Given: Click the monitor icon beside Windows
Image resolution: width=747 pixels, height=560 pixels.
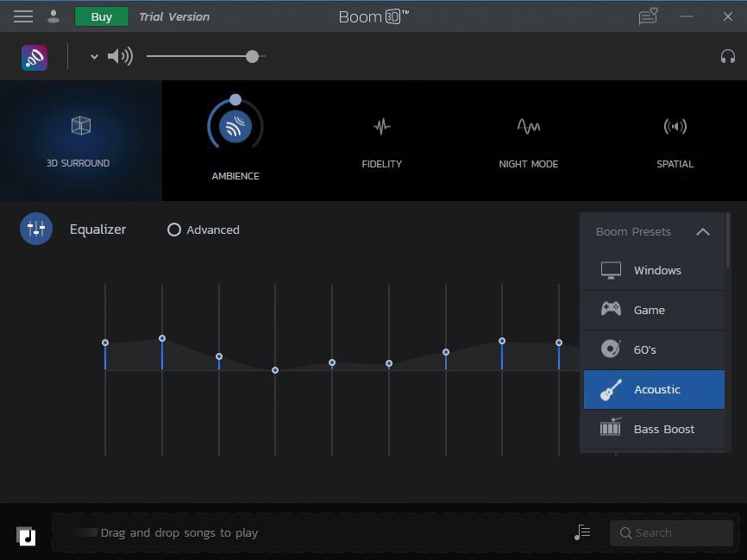Looking at the screenshot, I should point(611,270).
